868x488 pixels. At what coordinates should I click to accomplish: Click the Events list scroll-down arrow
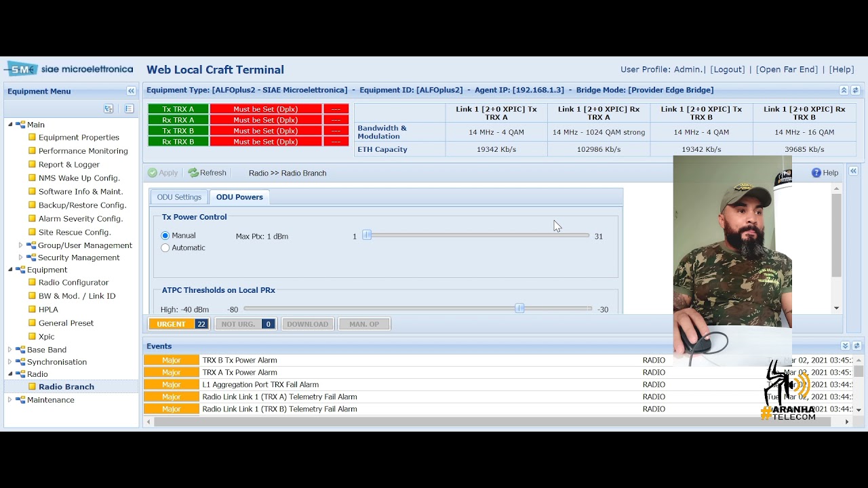tap(859, 410)
